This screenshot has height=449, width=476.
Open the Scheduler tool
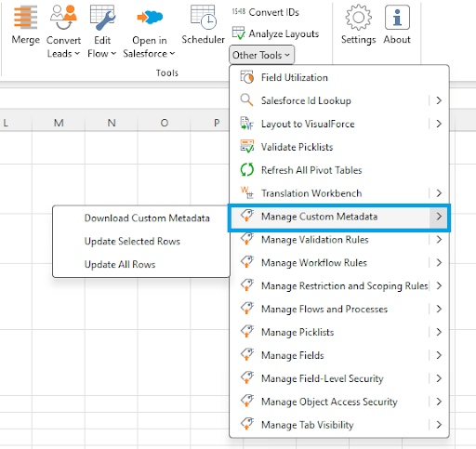point(203,25)
